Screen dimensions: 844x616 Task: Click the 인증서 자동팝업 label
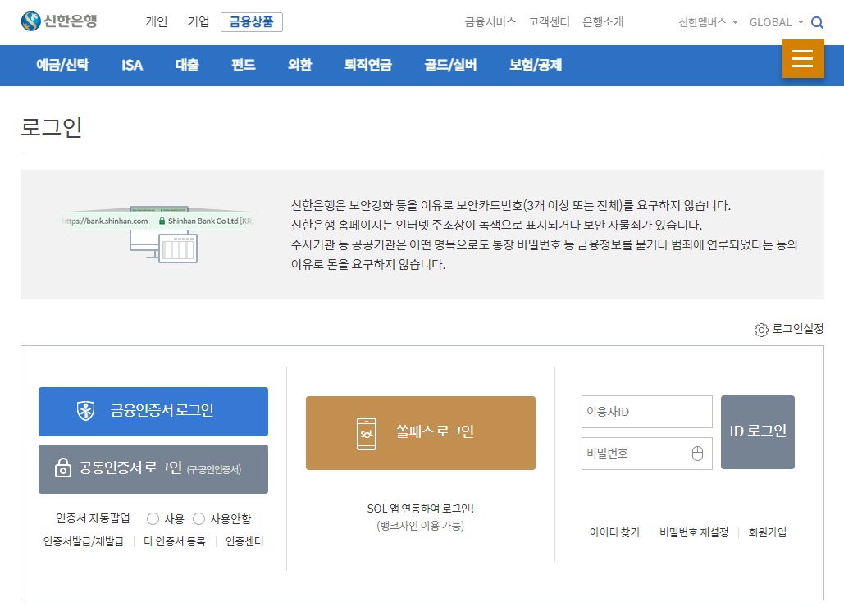(94, 518)
